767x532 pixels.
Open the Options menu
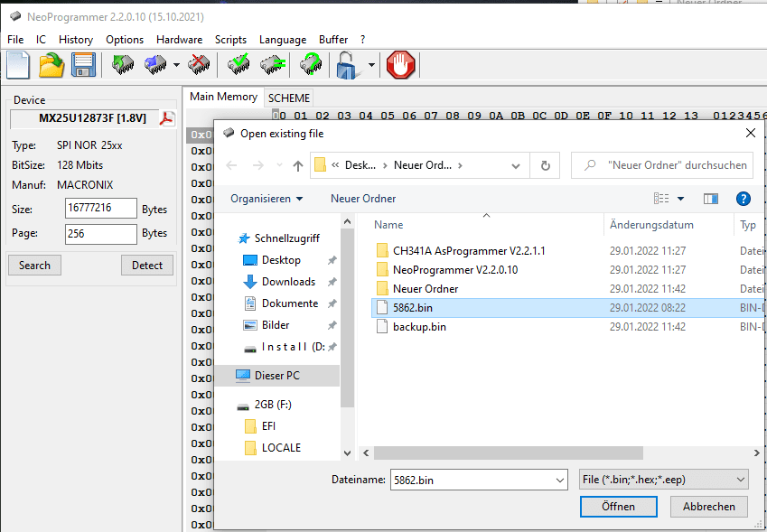[125, 40]
